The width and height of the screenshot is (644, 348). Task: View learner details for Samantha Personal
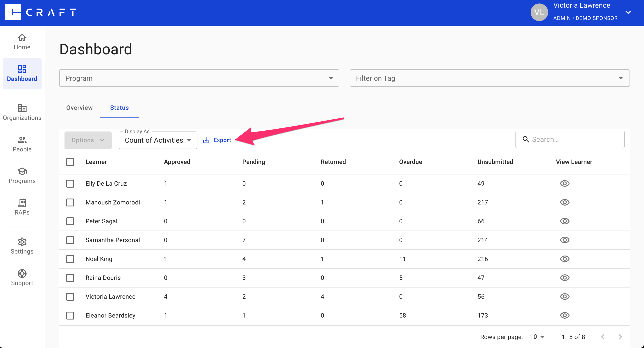click(565, 240)
